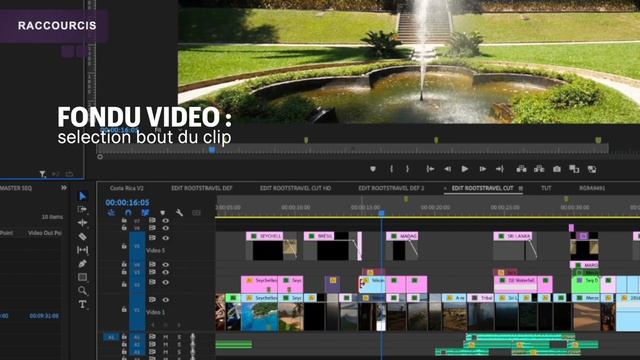The width and height of the screenshot is (640, 360).
Task: Click Mark In brace button
Action: (x=391, y=169)
